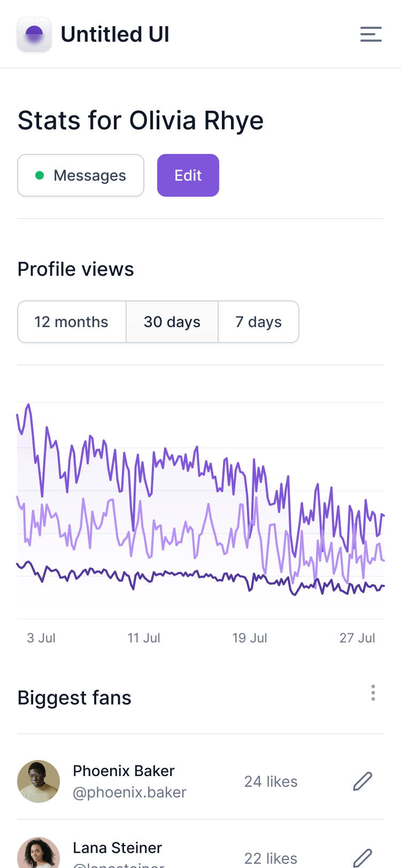Select the 12 months range

(72, 322)
